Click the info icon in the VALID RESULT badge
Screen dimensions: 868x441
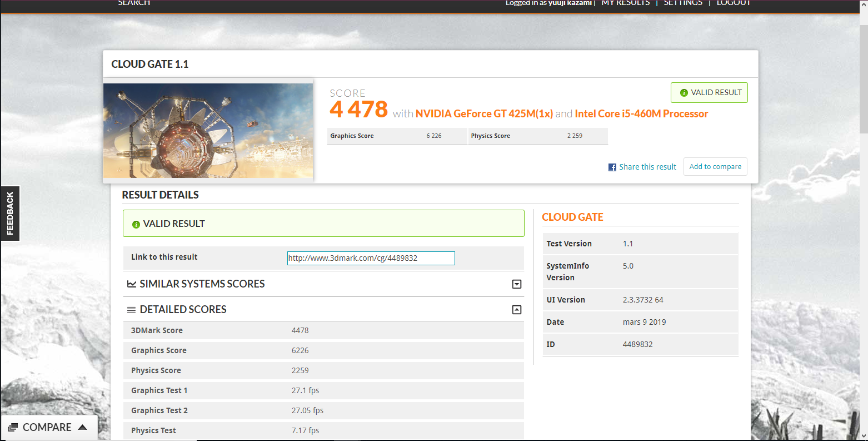[x=684, y=93]
